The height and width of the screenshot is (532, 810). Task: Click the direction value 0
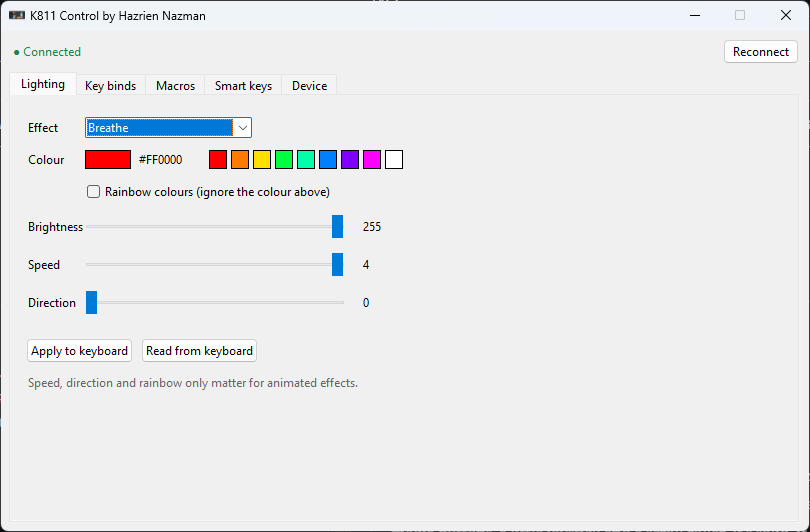(x=366, y=303)
